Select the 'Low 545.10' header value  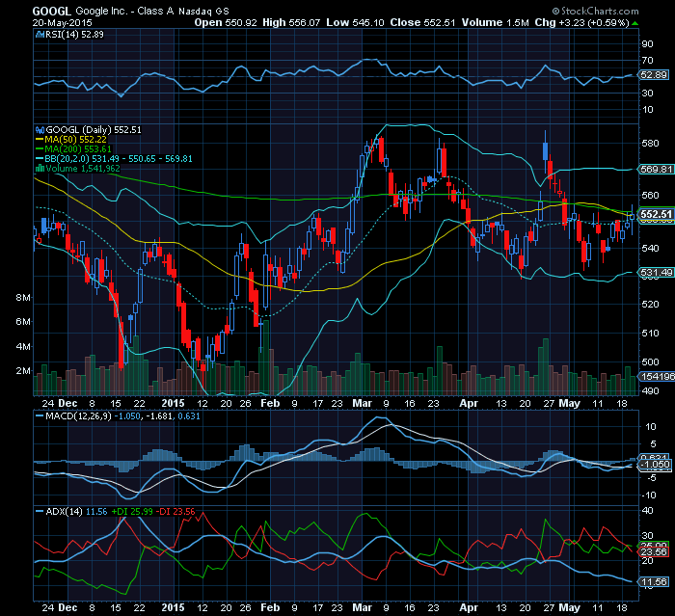click(x=355, y=23)
